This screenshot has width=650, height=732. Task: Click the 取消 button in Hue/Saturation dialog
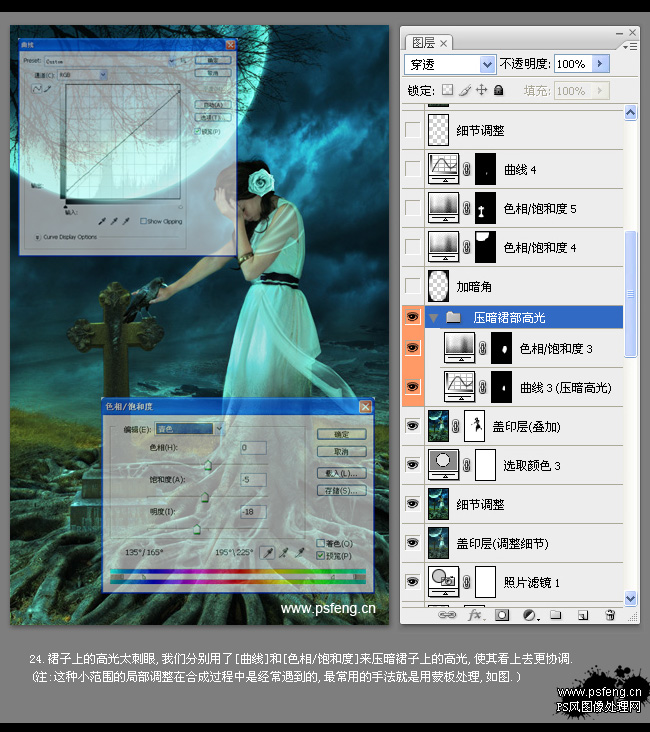[x=341, y=451]
